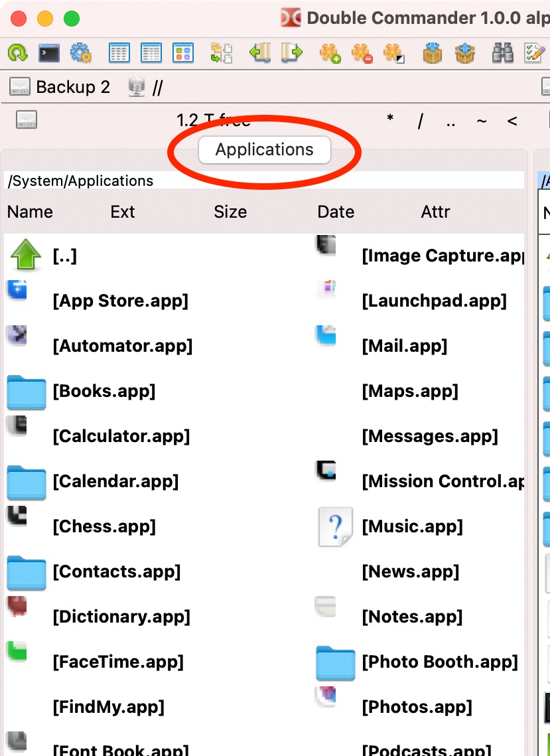Click the select group plus icon
Image resolution: width=550 pixels, height=756 pixels.
pyautogui.click(x=330, y=53)
